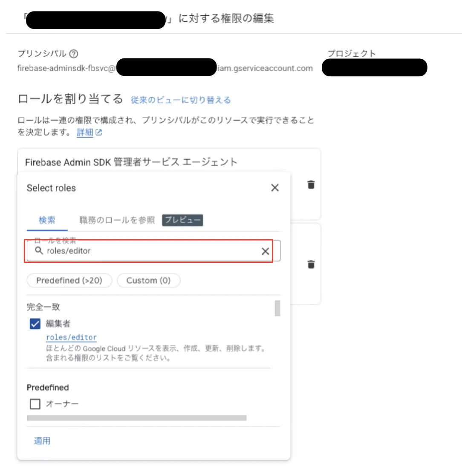Screen dimensions: 462x476
Task: Click the vertical scrollbar in role list
Action: point(277,308)
